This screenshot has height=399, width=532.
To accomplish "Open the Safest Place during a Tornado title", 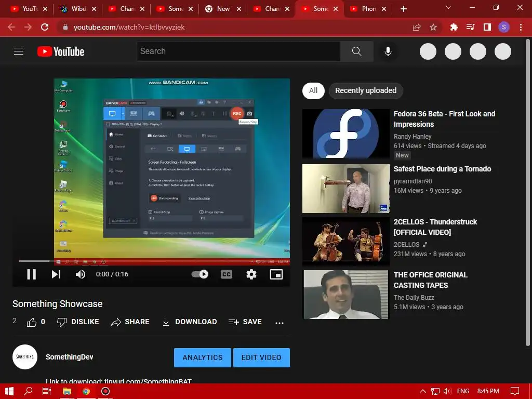I will (x=442, y=169).
